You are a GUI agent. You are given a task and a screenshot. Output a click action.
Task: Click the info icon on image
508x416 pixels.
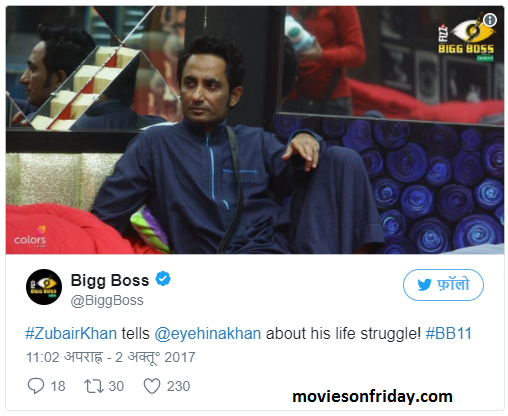tap(489, 20)
